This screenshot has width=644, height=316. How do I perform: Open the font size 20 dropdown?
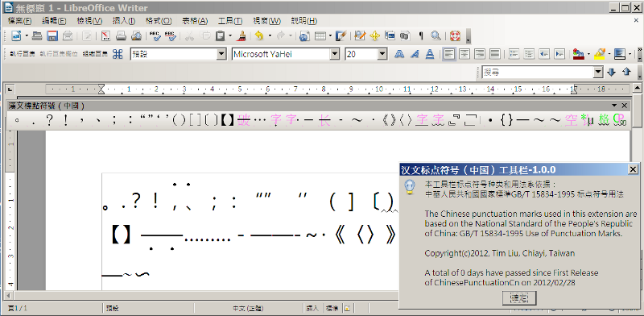tap(382, 54)
